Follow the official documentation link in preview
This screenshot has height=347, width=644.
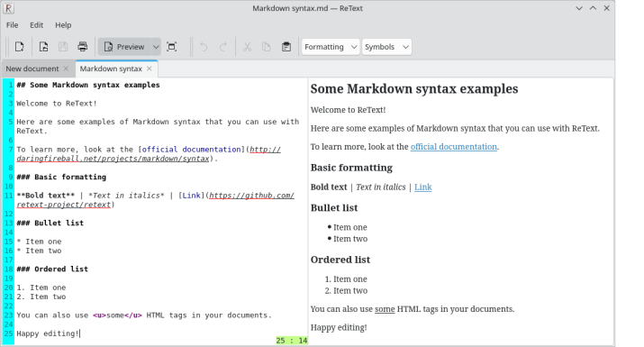click(453, 147)
